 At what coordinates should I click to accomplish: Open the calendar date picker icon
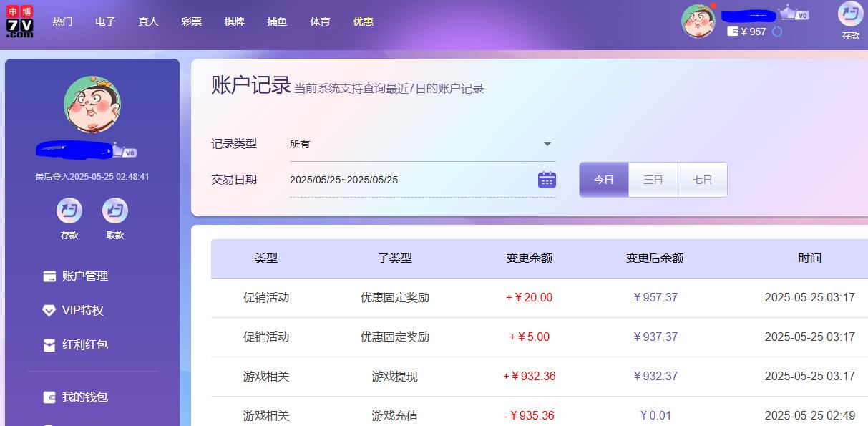[x=547, y=180]
